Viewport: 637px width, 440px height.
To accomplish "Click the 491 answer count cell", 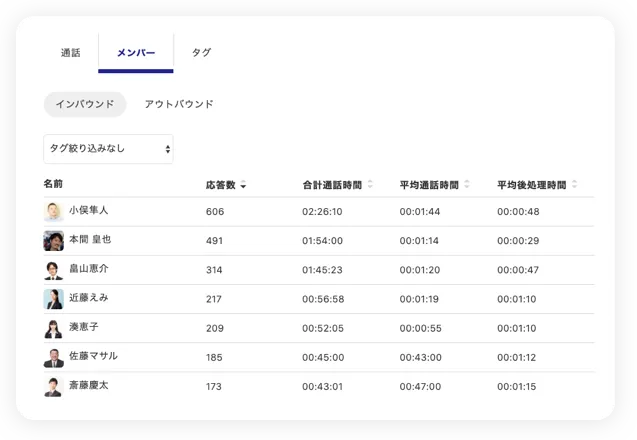I will (214, 241).
